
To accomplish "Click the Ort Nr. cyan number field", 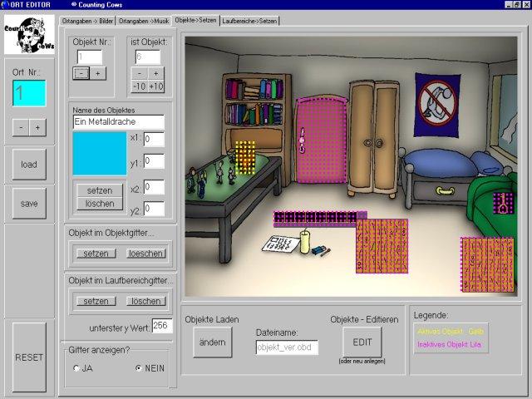I will (29, 93).
